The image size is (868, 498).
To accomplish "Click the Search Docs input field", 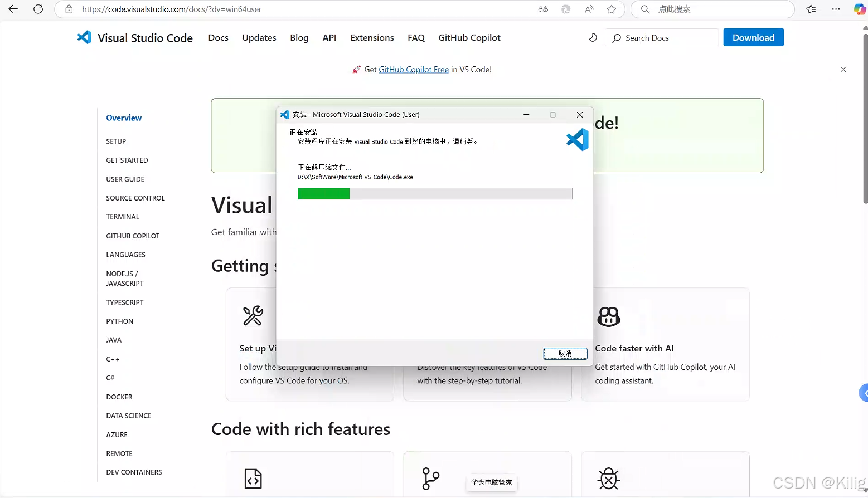I will click(x=662, y=37).
